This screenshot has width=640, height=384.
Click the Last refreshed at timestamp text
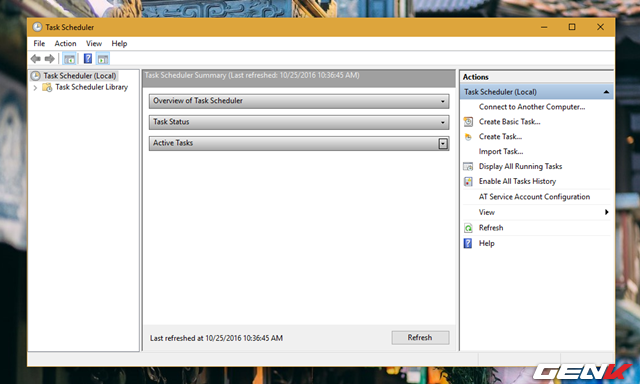coord(216,338)
